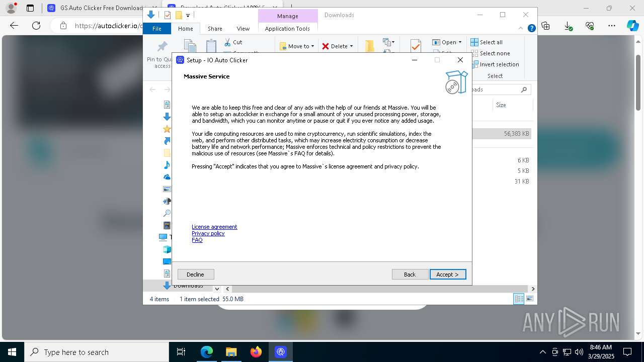The image size is (644, 362).
Task: Open Customize Quick Access Toolbar dropdown
Action: coord(188,16)
